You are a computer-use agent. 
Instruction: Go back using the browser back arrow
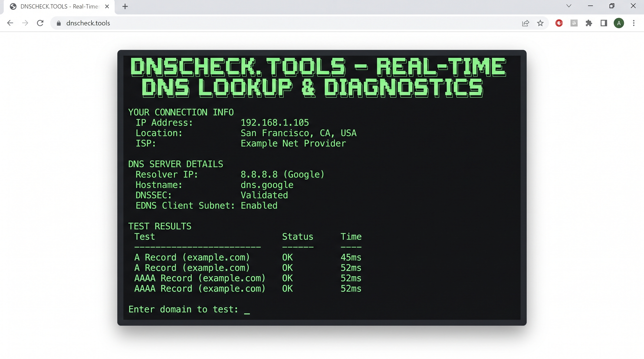pos(10,23)
